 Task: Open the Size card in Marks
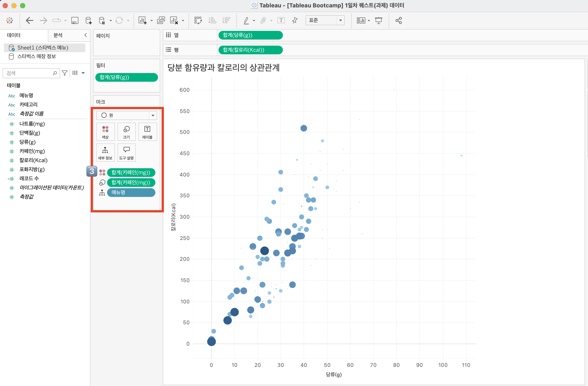(x=126, y=131)
